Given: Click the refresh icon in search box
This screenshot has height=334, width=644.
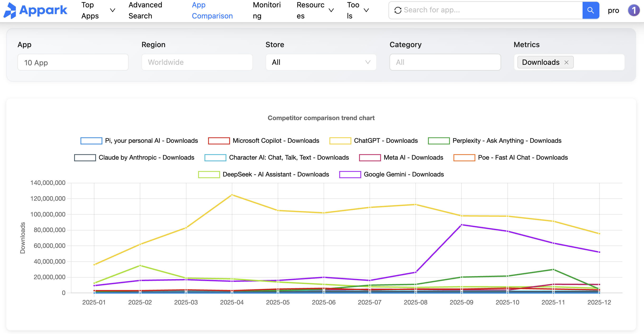Looking at the screenshot, I should (398, 10).
